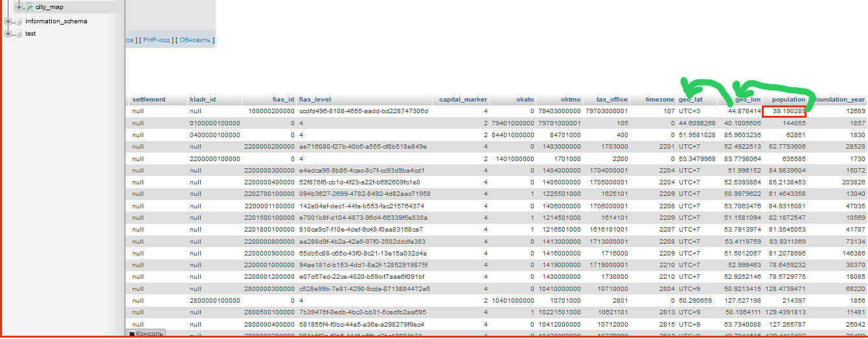868x339 pixels.
Task: Select the information_schema database
Action: [56, 21]
